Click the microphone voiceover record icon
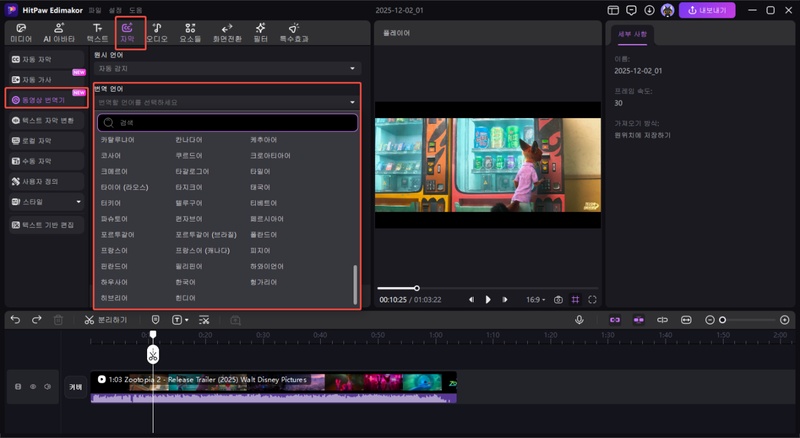 (x=579, y=319)
